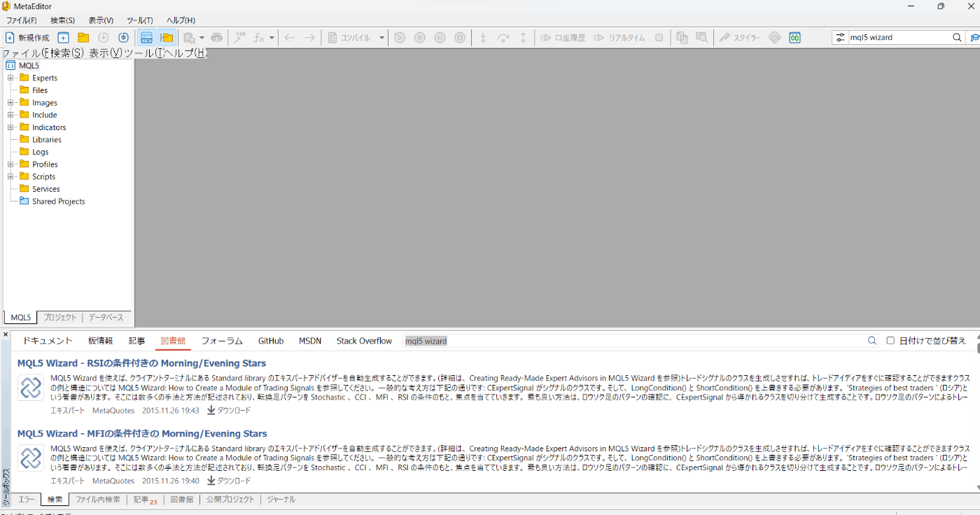Select the GitHub search category
The width and height of the screenshot is (980, 515).
coord(271,341)
